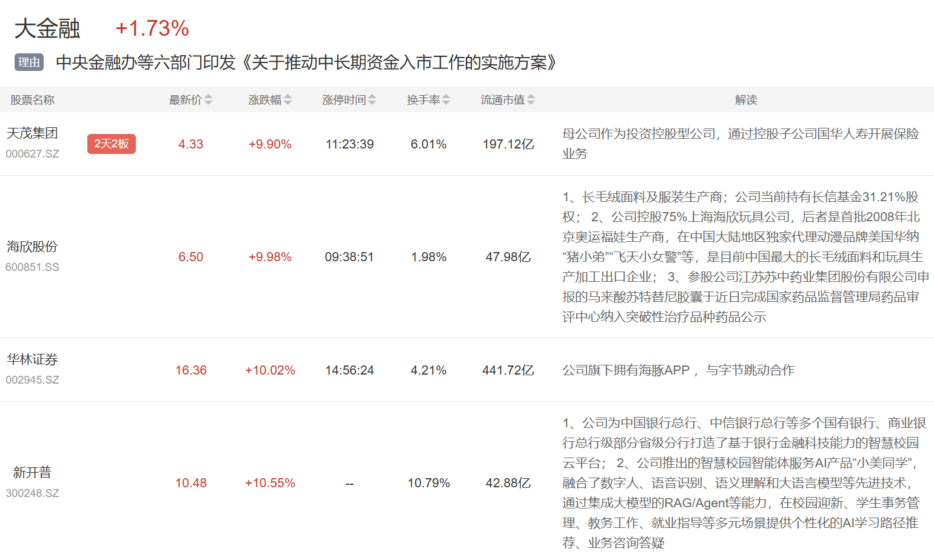The image size is (934, 560).
Task: Click the policy headline text after 理由
Action: coord(306,62)
